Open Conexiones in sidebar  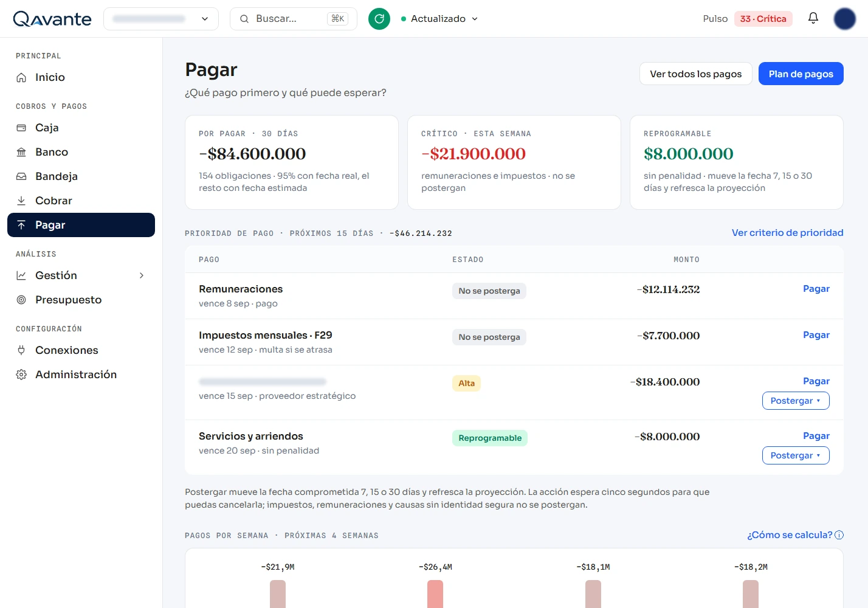(x=81, y=350)
